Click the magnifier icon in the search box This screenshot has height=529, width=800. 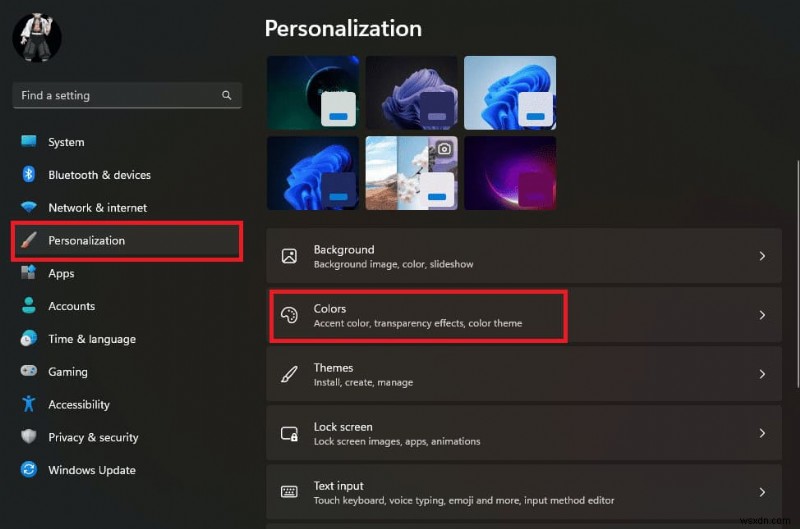click(x=227, y=95)
